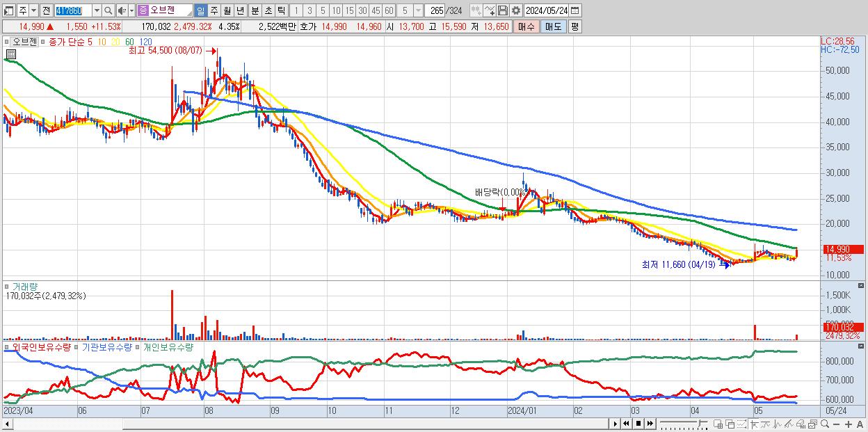
Task: Choose the 15 interval button
Action: [350, 10]
